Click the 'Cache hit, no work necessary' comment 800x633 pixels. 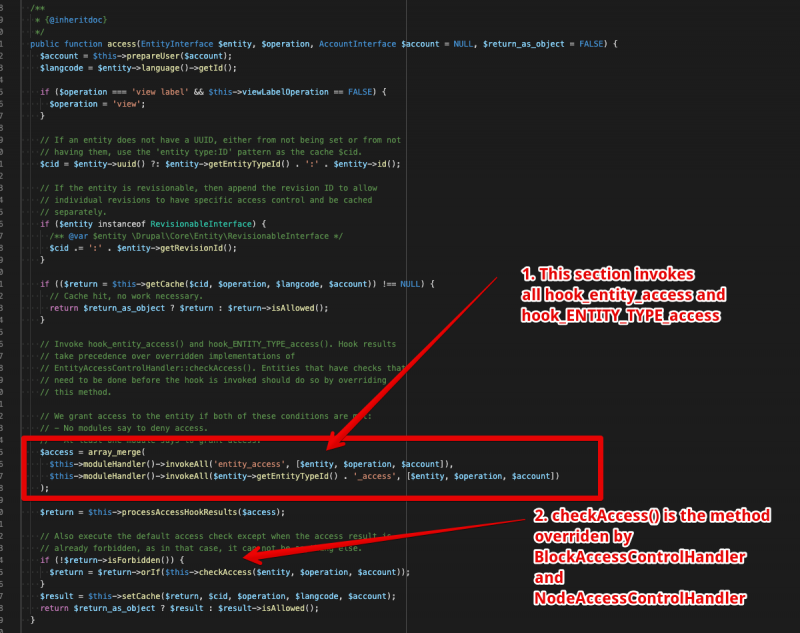click(126, 296)
